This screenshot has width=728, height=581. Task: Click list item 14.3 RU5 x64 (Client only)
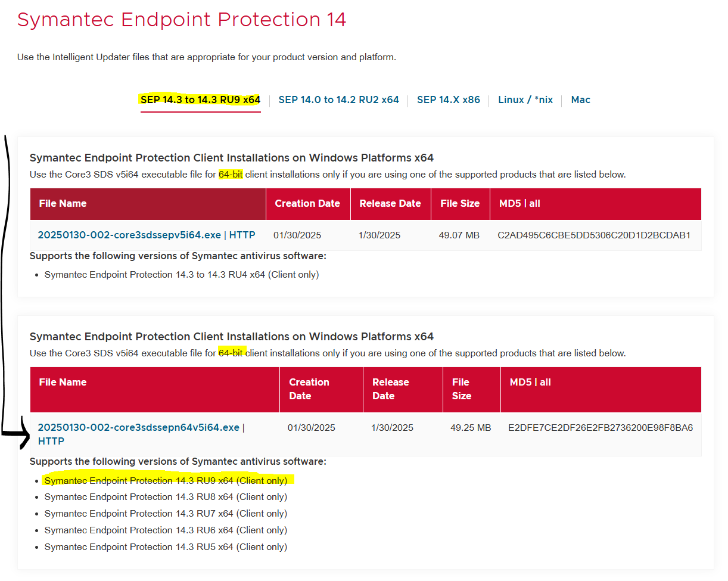pyautogui.click(x=166, y=546)
